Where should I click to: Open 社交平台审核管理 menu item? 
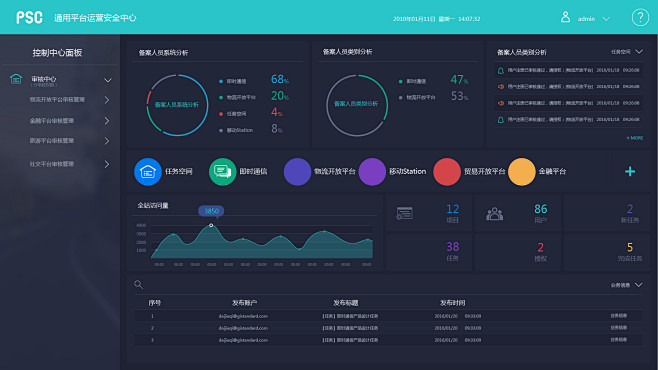52,164
